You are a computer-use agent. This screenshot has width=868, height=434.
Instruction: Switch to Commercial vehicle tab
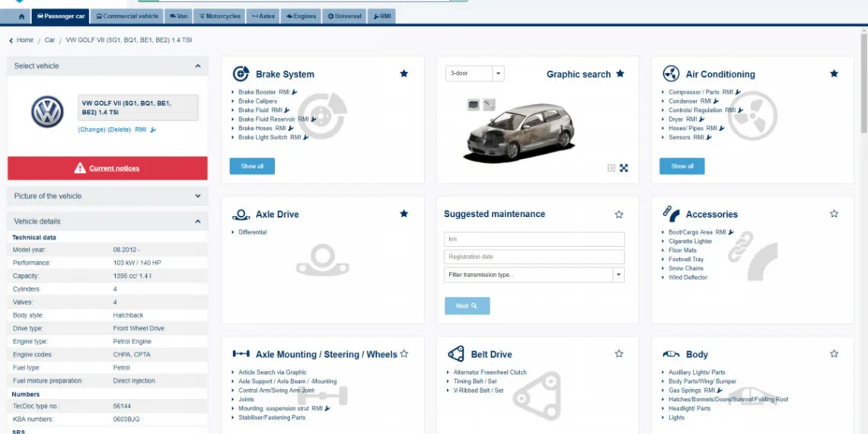(126, 17)
